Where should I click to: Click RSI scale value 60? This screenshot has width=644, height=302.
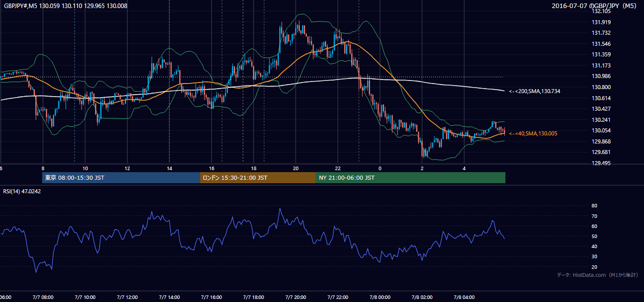594,226
